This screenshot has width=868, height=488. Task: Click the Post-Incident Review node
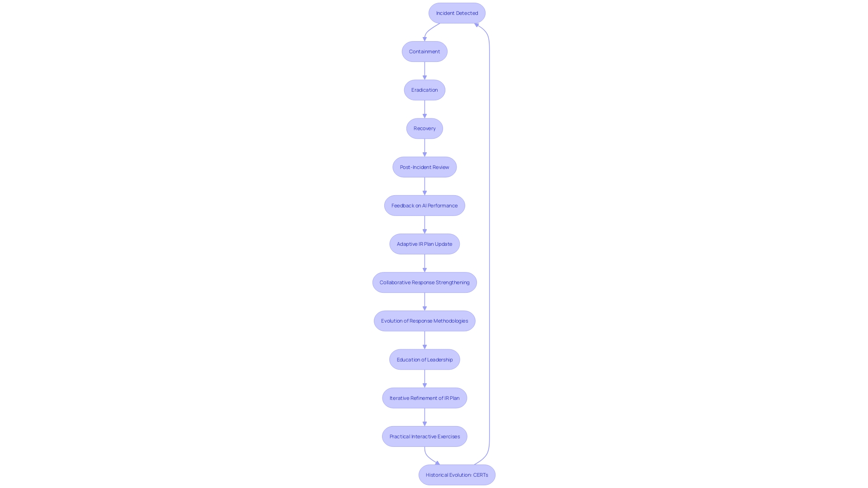click(425, 167)
